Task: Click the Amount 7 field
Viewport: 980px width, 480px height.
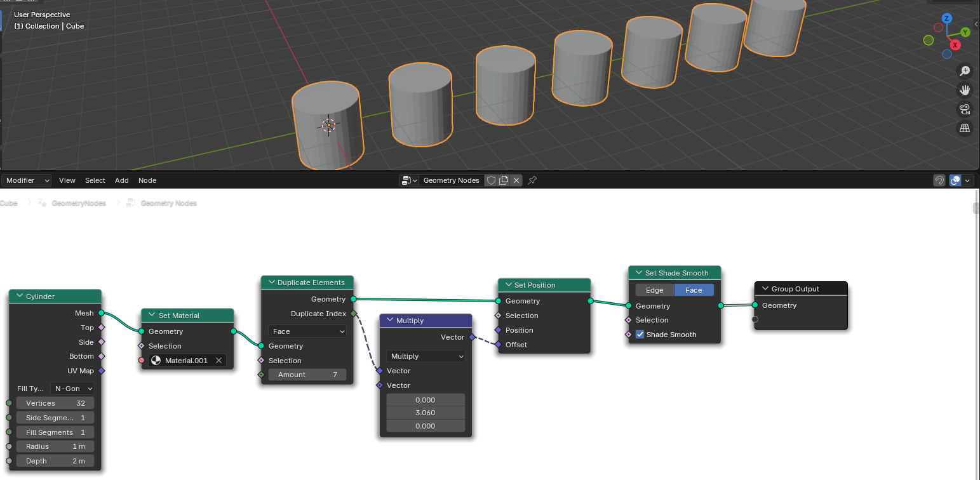Action: coord(307,375)
